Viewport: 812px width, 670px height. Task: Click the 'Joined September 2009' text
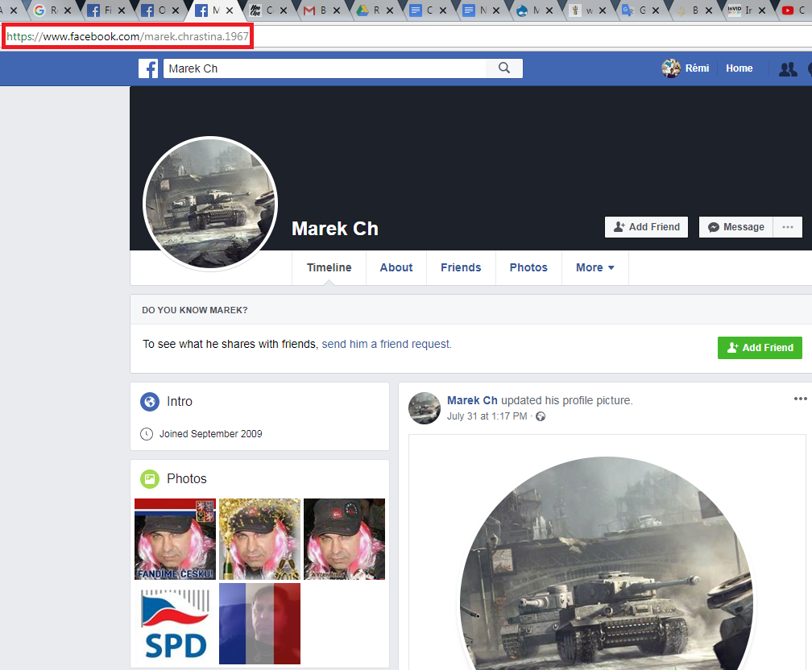[211, 434]
